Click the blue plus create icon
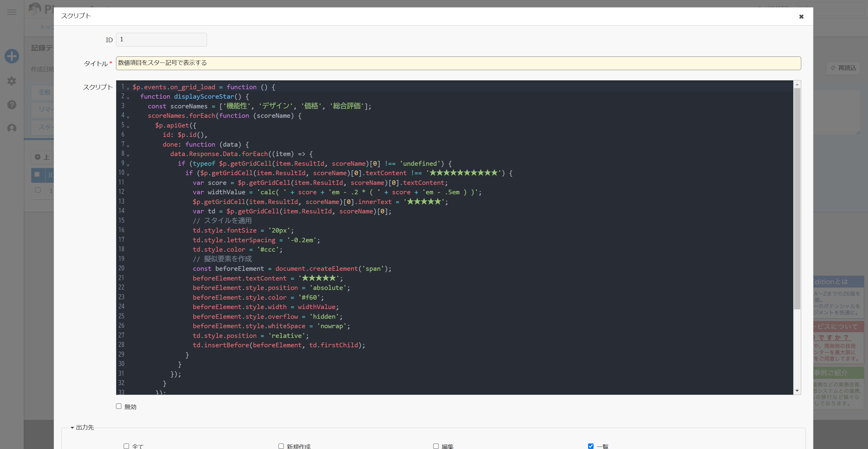868x449 pixels. click(x=12, y=56)
